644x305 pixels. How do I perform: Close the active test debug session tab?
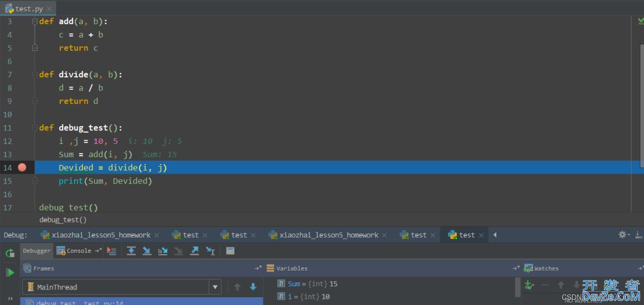click(x=481, y=235)
